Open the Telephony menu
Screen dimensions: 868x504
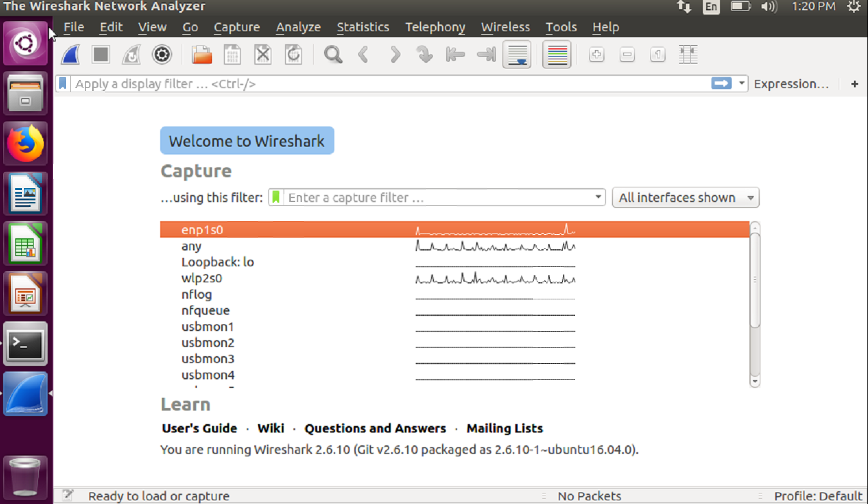[x=435, y=27]
